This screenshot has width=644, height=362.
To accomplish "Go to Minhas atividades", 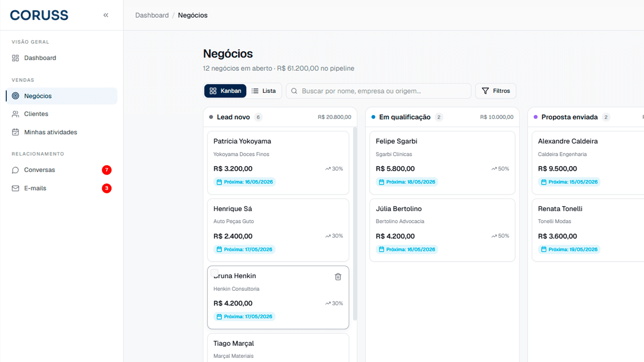I will [x=62, y=132].
